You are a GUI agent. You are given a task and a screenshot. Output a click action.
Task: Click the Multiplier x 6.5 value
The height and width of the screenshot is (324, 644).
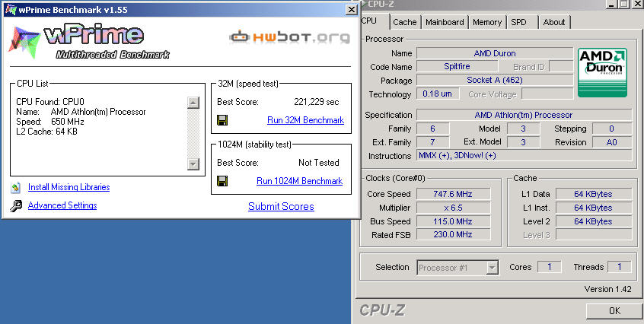tap(453, 208)
